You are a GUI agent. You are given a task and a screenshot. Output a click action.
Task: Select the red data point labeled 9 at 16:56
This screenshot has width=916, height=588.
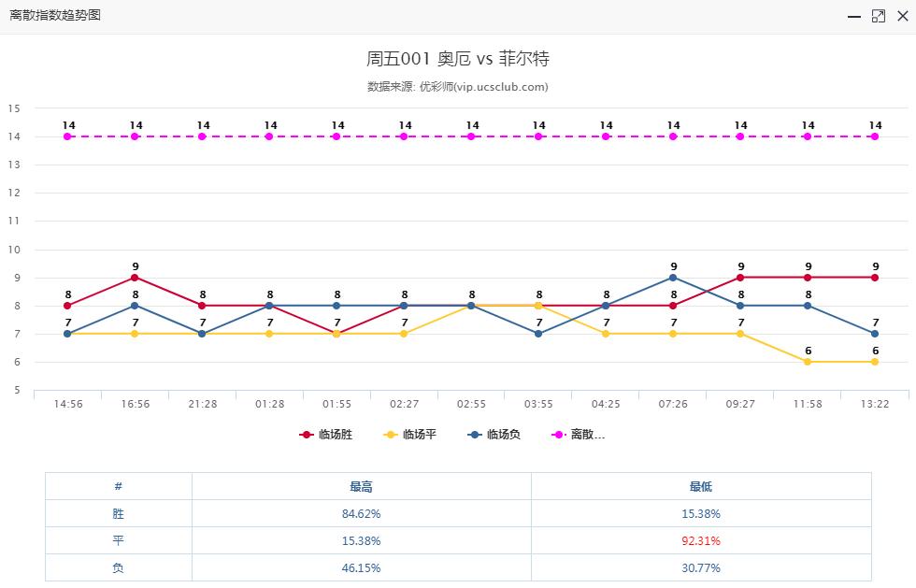coord(136,278)
